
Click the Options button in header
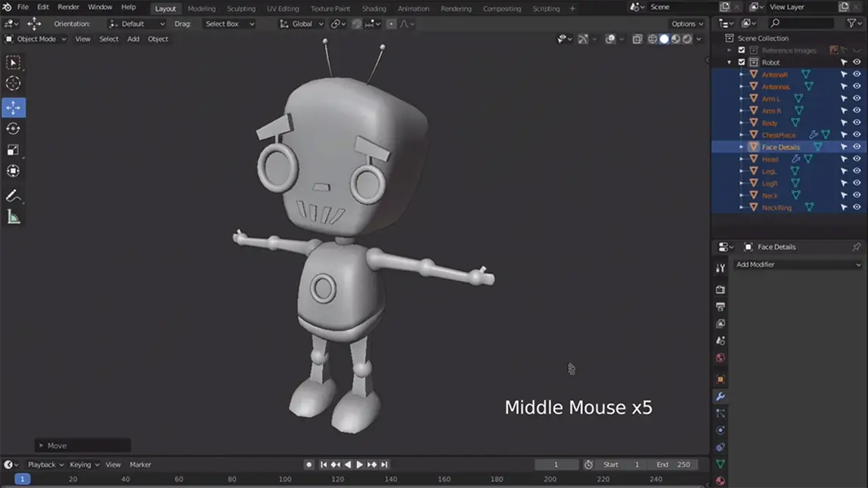point(687,24)
